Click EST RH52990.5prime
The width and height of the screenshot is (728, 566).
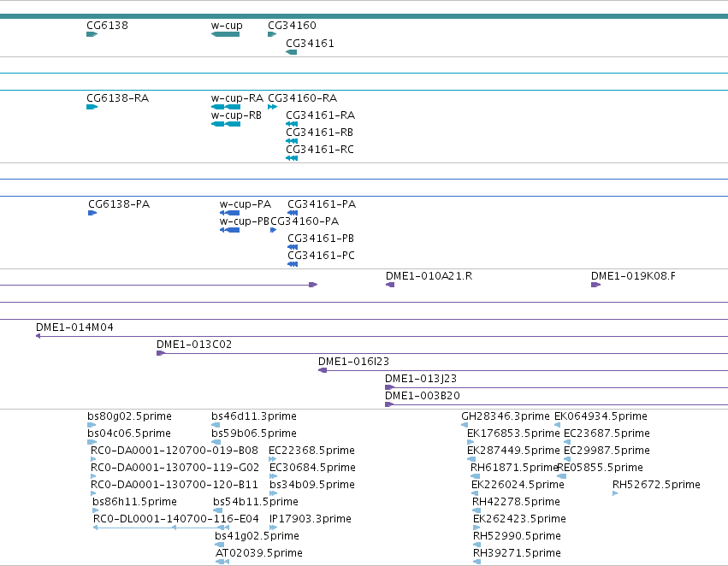point(518,537)
